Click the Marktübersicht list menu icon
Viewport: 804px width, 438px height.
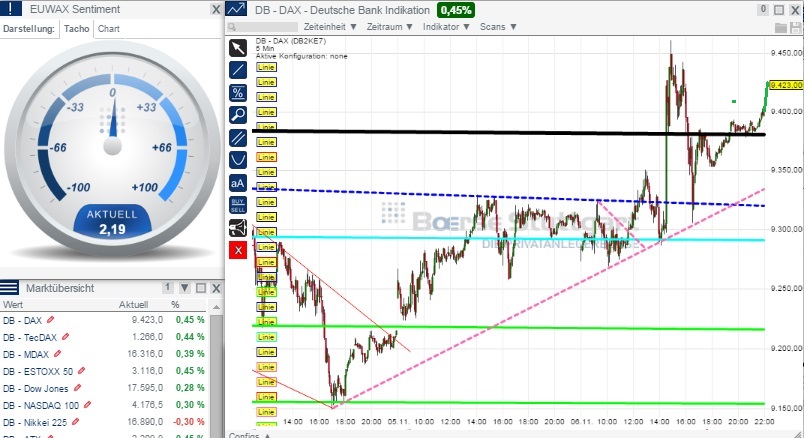click(x=9, y=288)
